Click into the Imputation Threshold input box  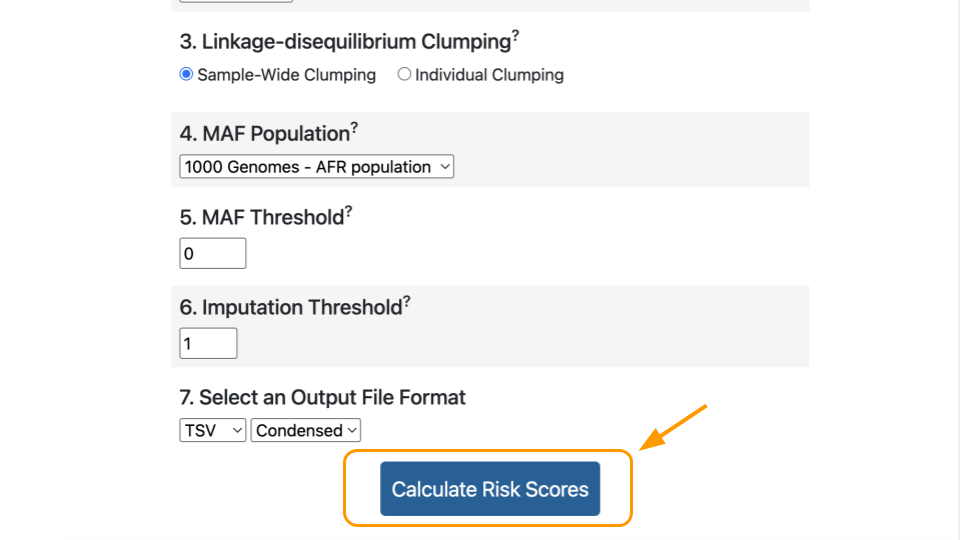coord(208,343)
